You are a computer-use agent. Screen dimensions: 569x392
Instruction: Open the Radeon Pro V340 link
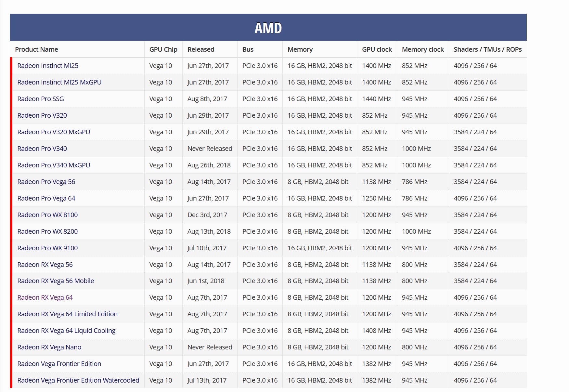pos(42,149)
